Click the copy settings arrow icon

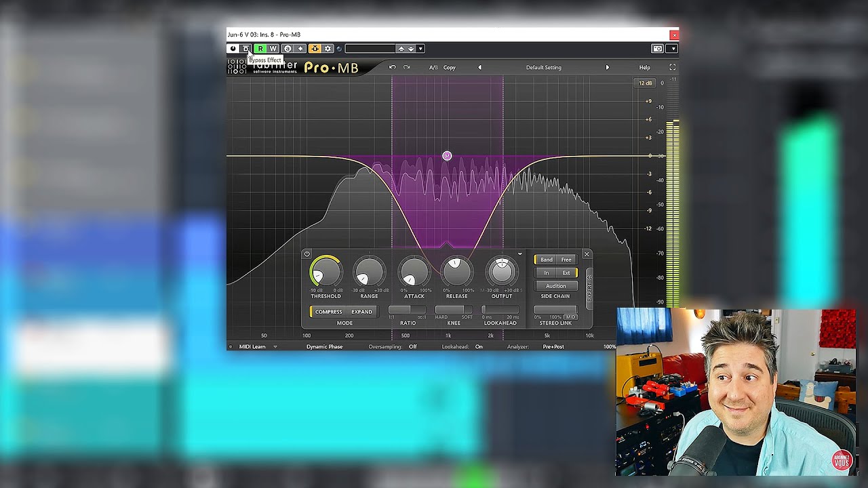click(x=300, y=49)
